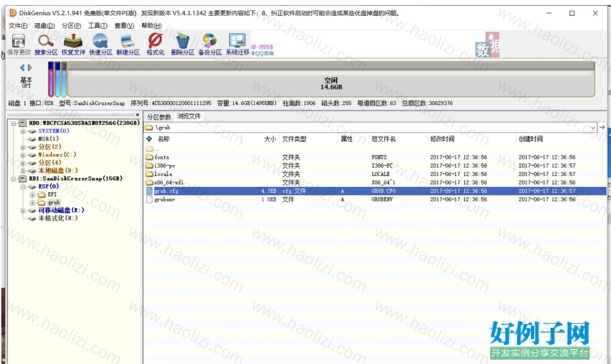Click the DiskGenius app icon in title bar
Image resolution: width=611 pixels, height=364 pixels.
click(13, 13)
